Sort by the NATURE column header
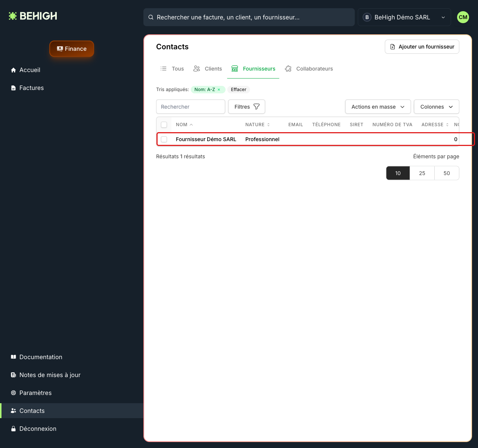The image size is (478, 448). 257,125
